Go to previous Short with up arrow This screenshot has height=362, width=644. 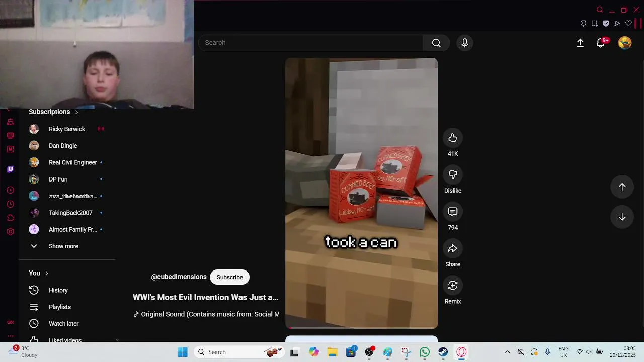click(x=622, y=187)
